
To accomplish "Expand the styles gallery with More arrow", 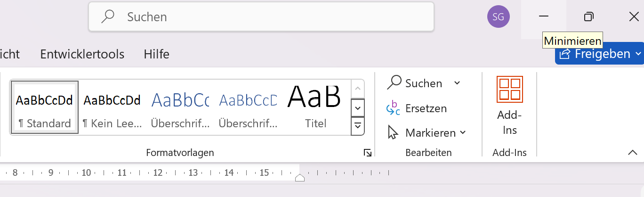I will click(x=358, y=126).
